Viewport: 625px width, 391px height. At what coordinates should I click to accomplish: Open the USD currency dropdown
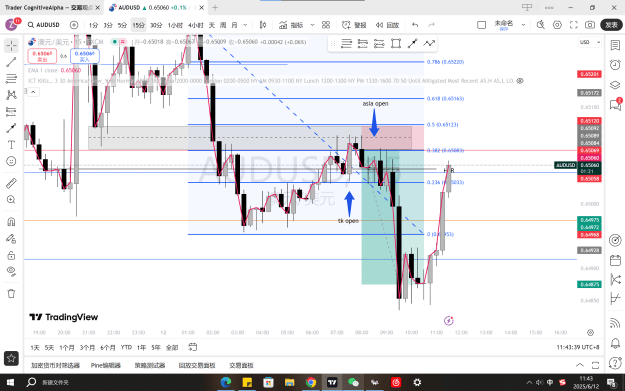[590, 42]
